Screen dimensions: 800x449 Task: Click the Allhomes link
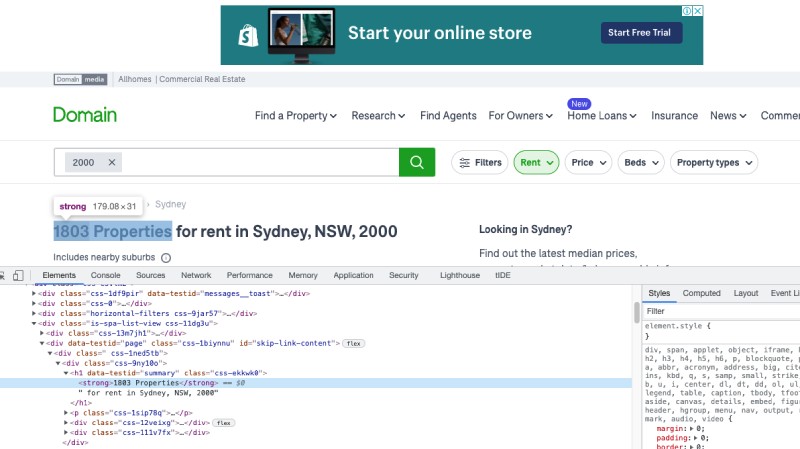(x=135, y=79)
